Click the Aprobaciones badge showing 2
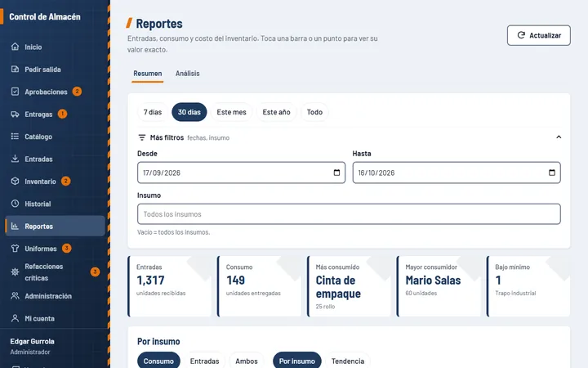The image size is (588, 368). point(77,92)
